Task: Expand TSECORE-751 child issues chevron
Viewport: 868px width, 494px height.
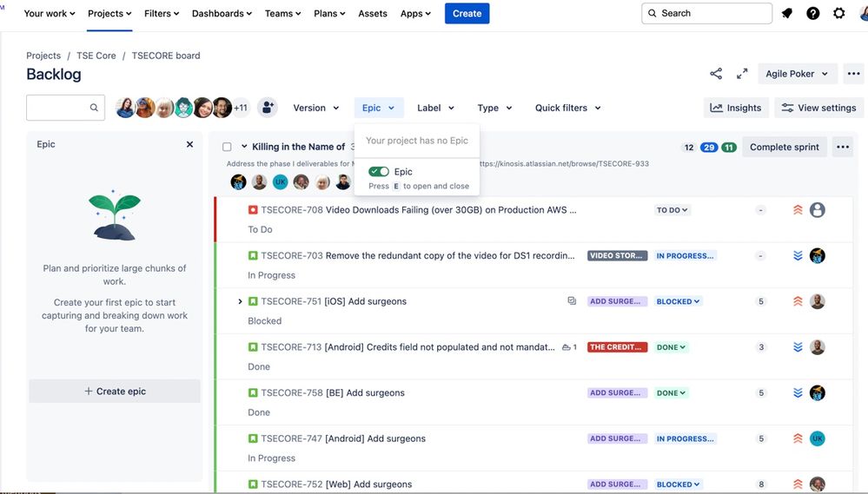Action: pyautogui.click(x=240, y=301)
